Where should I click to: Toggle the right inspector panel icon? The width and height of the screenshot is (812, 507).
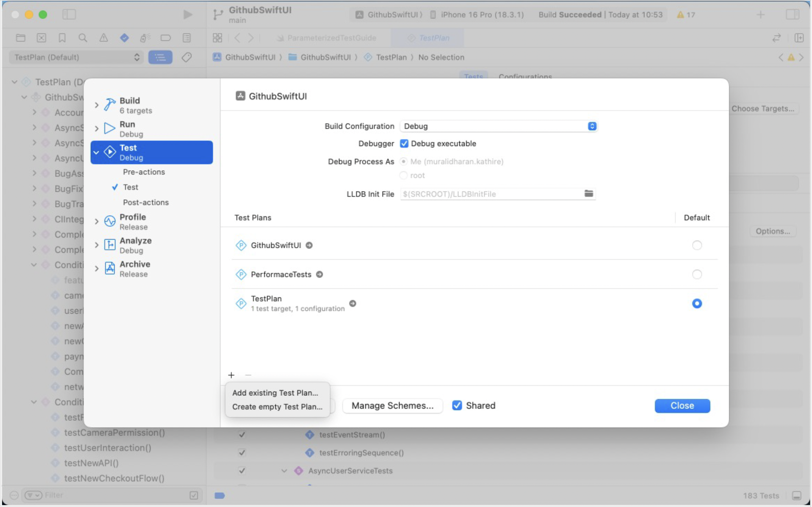792,14
